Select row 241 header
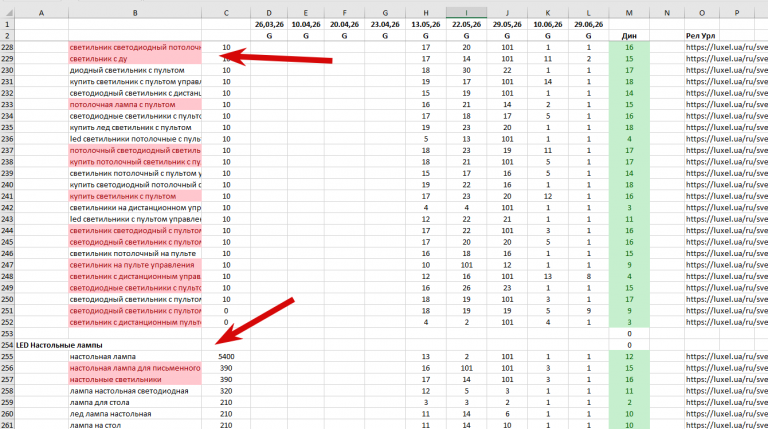Viewport: 768px width, 429px height. point(7,196)
